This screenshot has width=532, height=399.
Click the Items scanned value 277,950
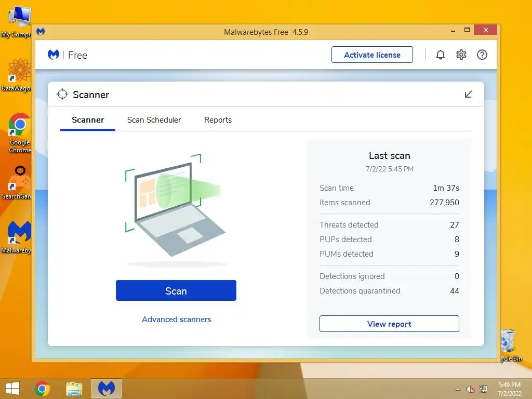[444, 203]
